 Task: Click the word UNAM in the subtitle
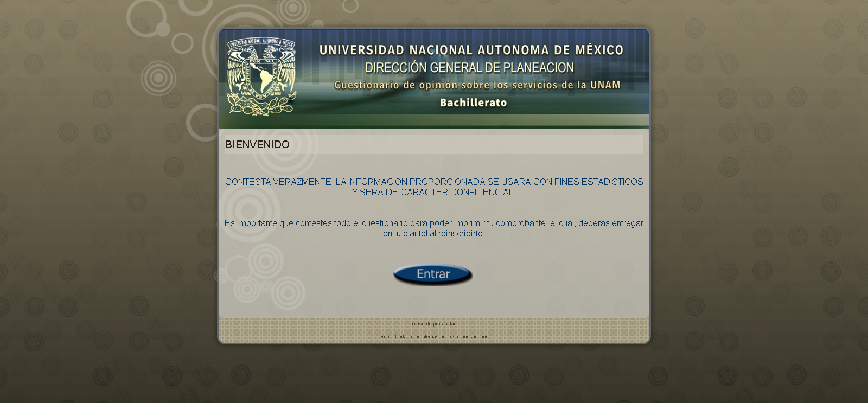605,85
